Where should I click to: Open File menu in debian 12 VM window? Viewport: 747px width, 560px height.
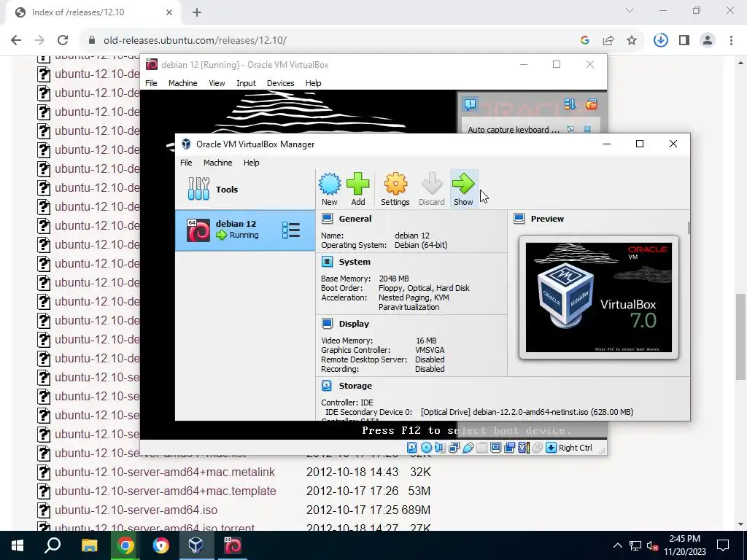pyautogui.click(x=151, y=83)
